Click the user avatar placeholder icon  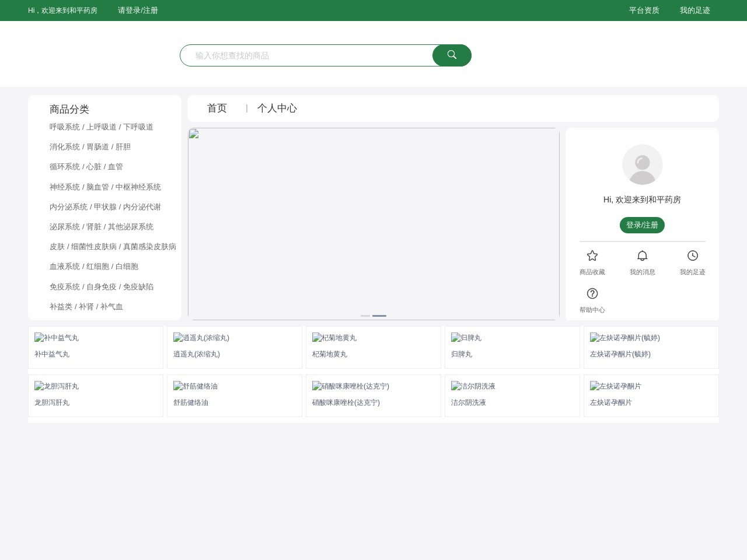(x=642, y=164)
